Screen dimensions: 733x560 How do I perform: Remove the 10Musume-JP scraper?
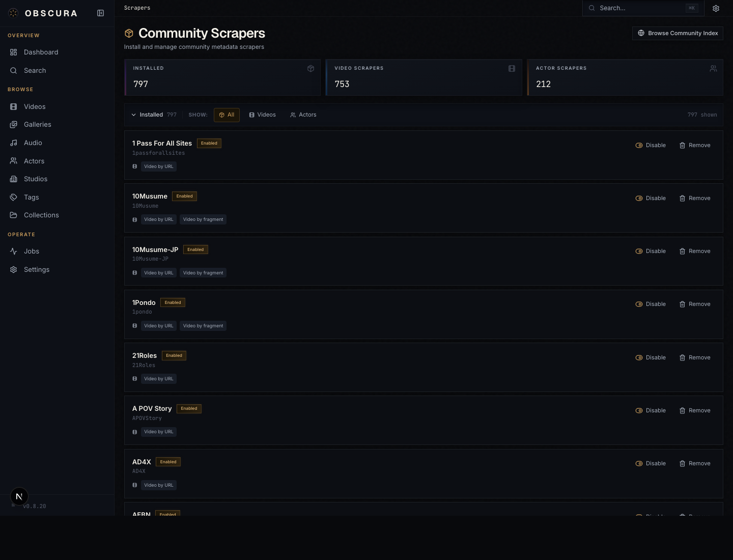[695, 251]
